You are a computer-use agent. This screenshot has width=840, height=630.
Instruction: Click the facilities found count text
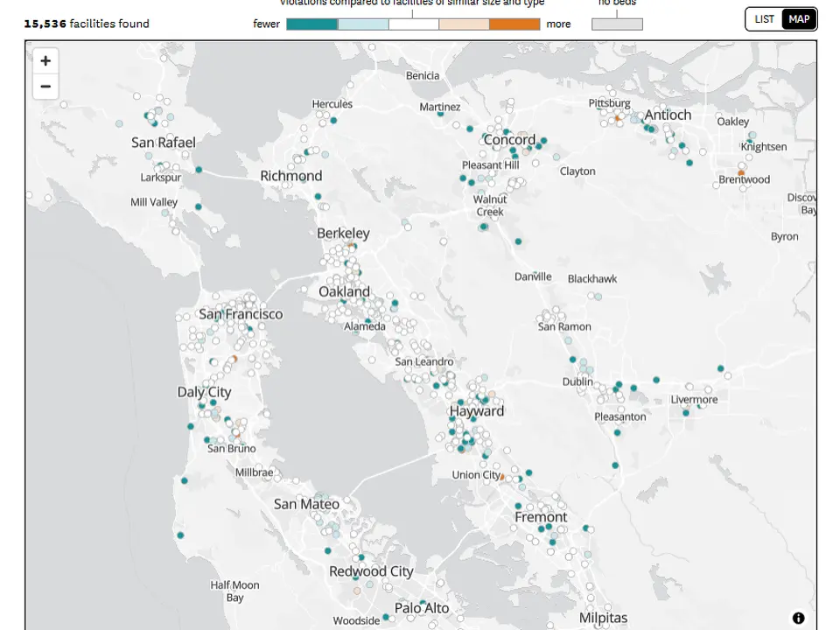[87, 24]
